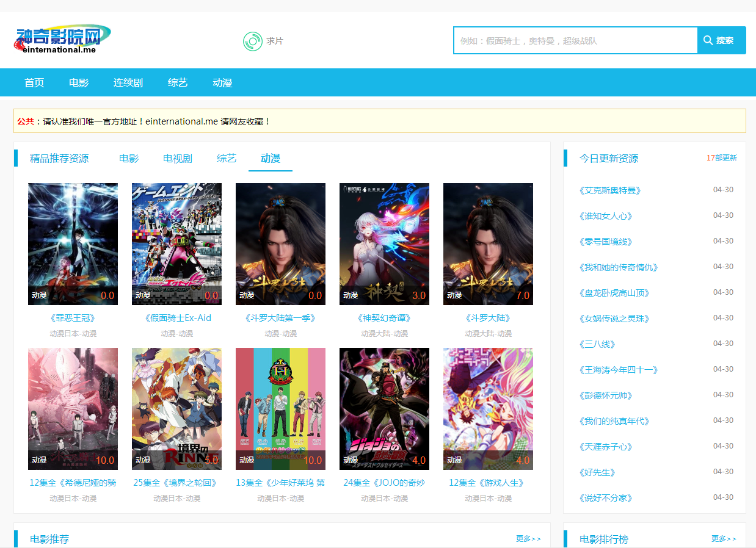Open the 少年好莱坞 poster thumbnail
756x548 pixels.
point(280,409)
